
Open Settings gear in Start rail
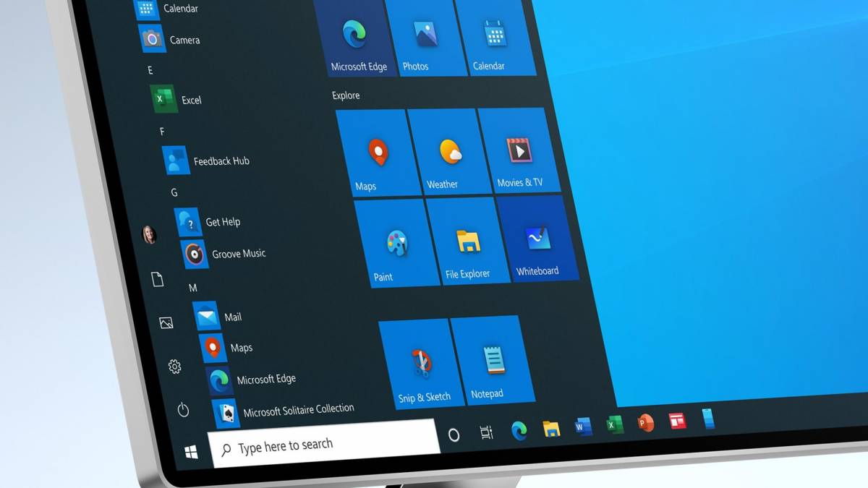coord(174,367)
